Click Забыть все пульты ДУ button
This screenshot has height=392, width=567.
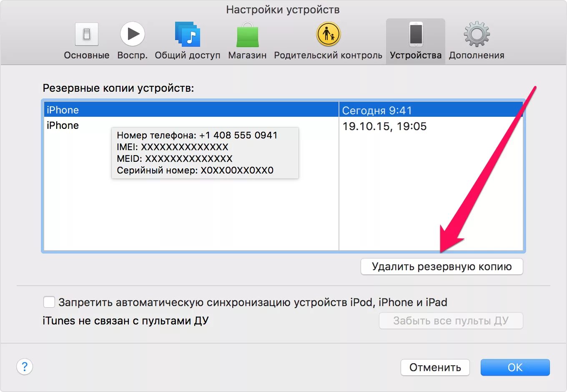(451, 321)
